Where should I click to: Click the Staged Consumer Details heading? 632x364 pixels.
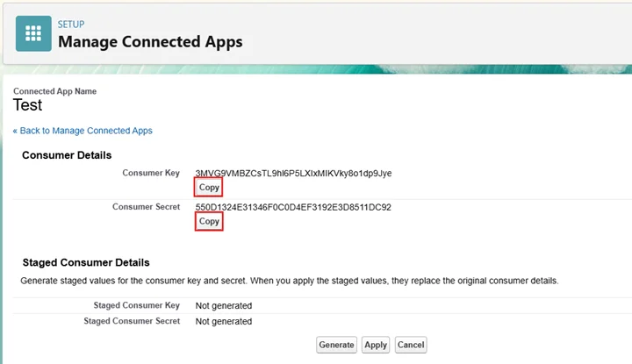pyautogui.click(x=85, y=262)
